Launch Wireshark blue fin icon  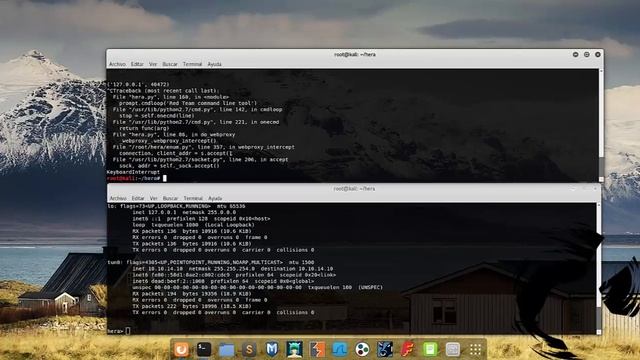340,349
